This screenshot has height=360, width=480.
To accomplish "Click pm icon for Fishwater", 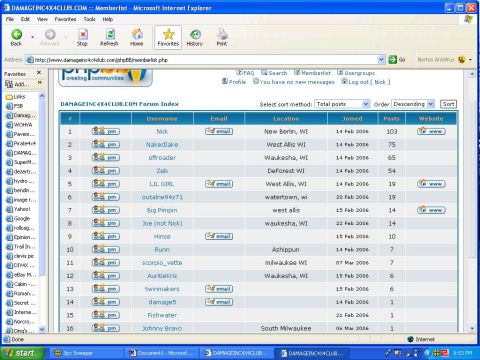I will (106, 315).
